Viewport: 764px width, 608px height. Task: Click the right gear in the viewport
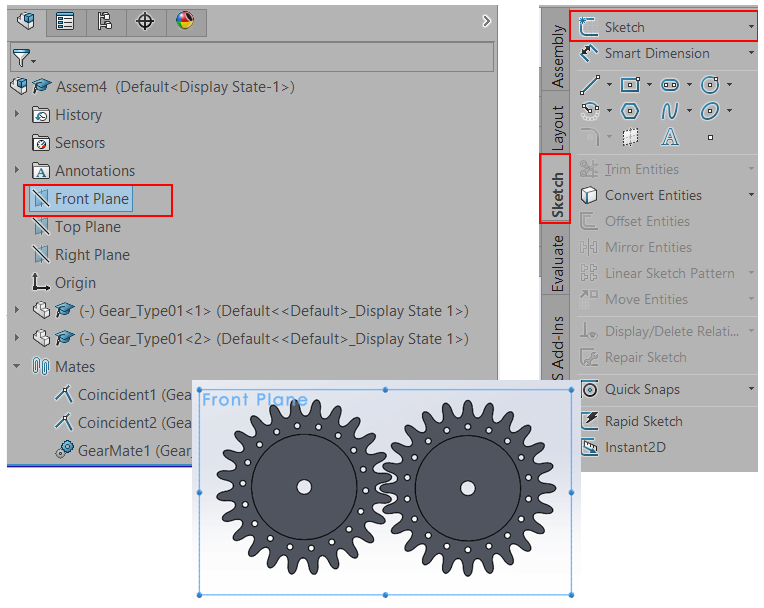[468, 488]
